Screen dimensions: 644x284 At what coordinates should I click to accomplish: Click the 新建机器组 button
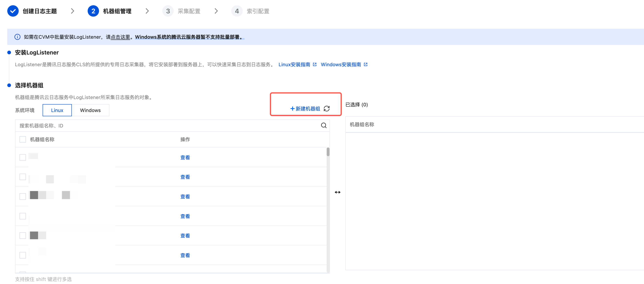pos(305,109)
